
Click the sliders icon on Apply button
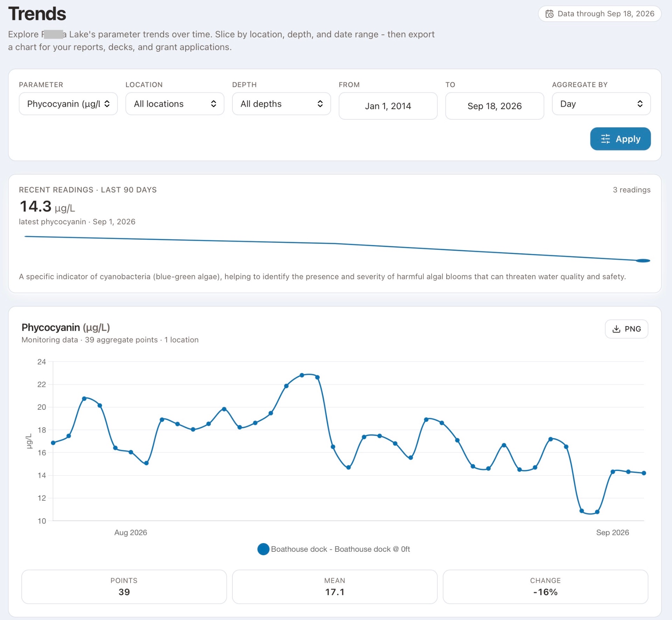click(605, 139)
